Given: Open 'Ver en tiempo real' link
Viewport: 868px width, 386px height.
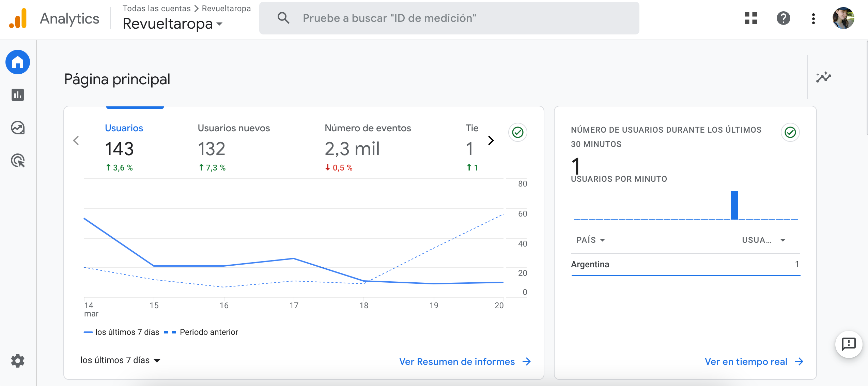Looking at the screenshot, I should (754, 361).
